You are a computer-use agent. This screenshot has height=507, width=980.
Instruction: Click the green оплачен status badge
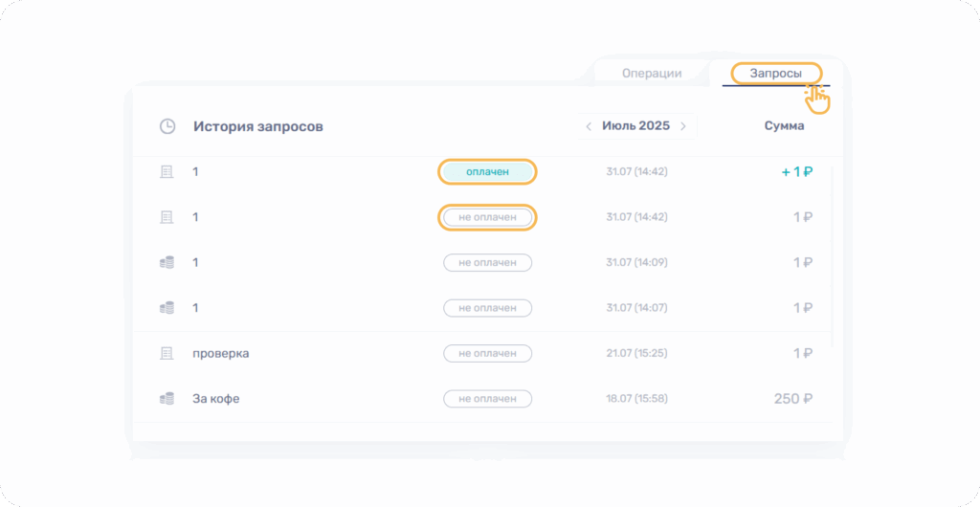point(487,172)
